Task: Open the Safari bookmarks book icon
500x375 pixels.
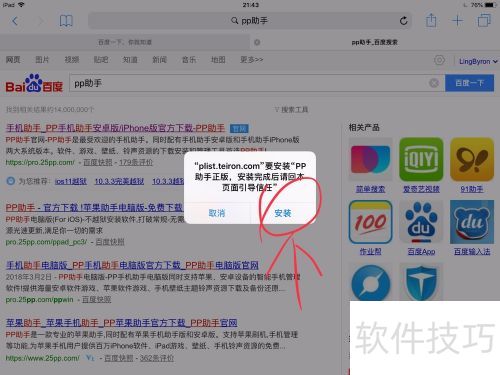Action: [66, 21]
